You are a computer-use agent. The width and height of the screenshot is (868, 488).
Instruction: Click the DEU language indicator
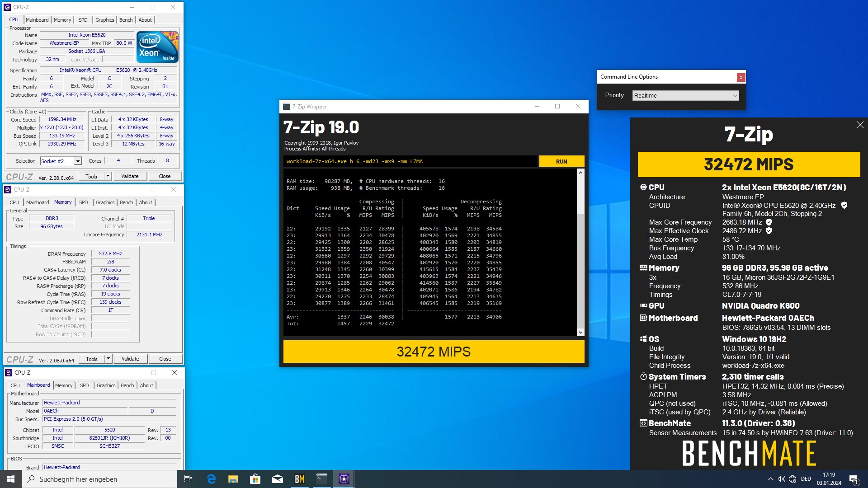(x=806, y=479)
